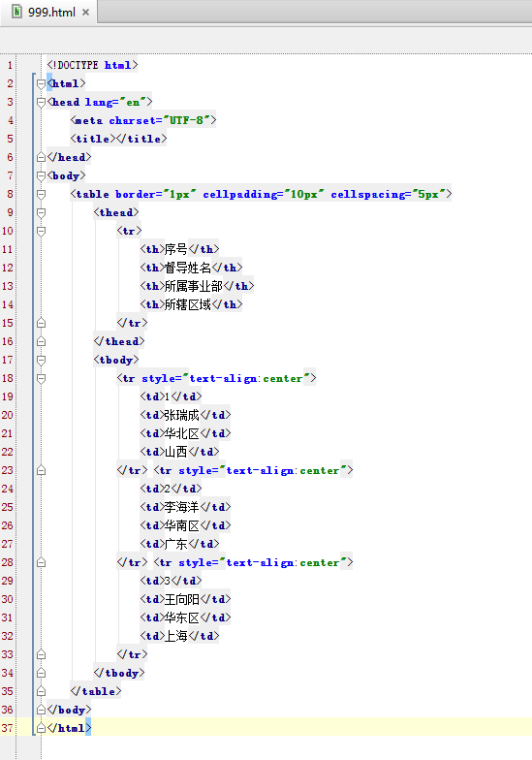
Task: Click the 张瑞成 table cell text
Action: click(182, 415)
